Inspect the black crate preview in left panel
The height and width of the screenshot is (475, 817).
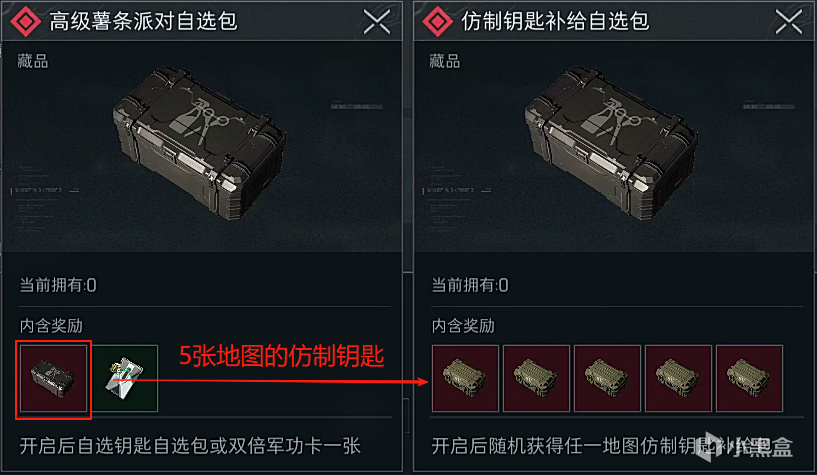tap(200, 143)
